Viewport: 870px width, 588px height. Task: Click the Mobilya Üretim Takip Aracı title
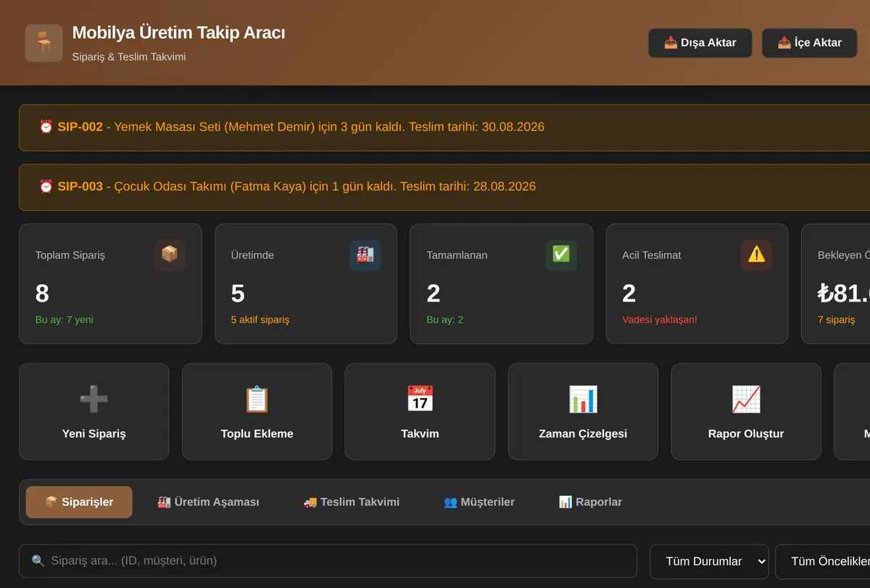[178, 33]
